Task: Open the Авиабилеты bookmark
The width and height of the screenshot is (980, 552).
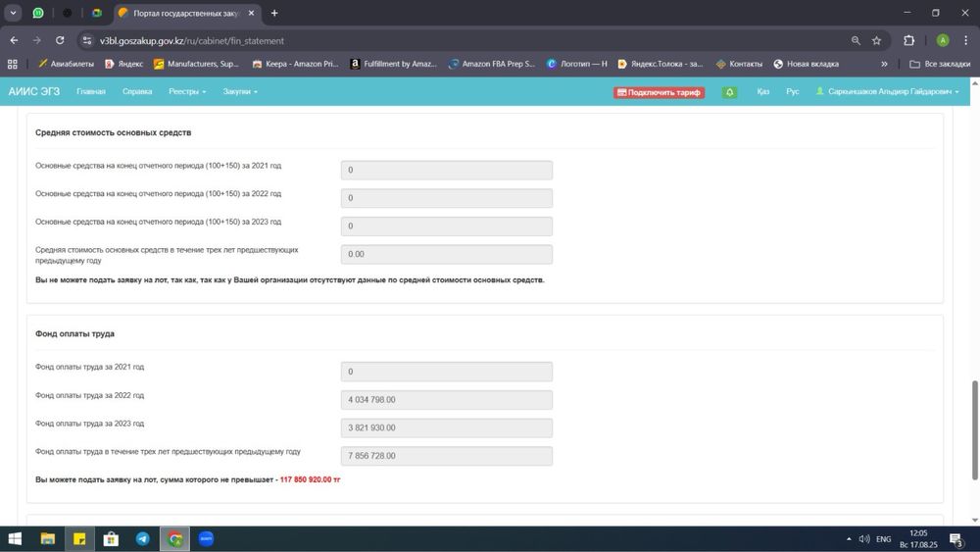Action: [67, 64]
